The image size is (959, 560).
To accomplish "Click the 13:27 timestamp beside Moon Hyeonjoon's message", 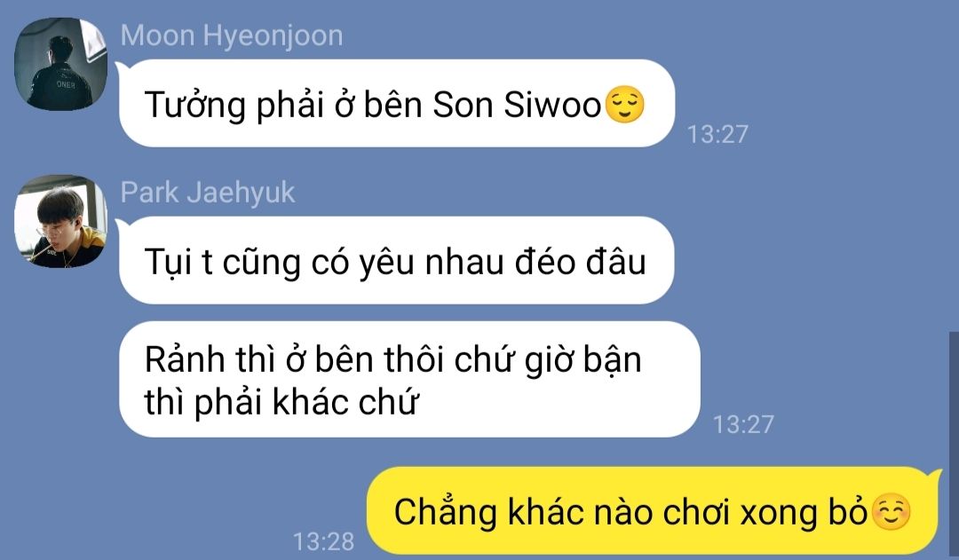I will (x=717, y=135).
